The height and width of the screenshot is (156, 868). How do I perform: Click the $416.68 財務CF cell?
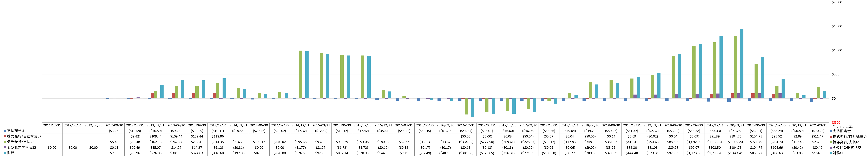pyautogui.click(x=218, y=153)
